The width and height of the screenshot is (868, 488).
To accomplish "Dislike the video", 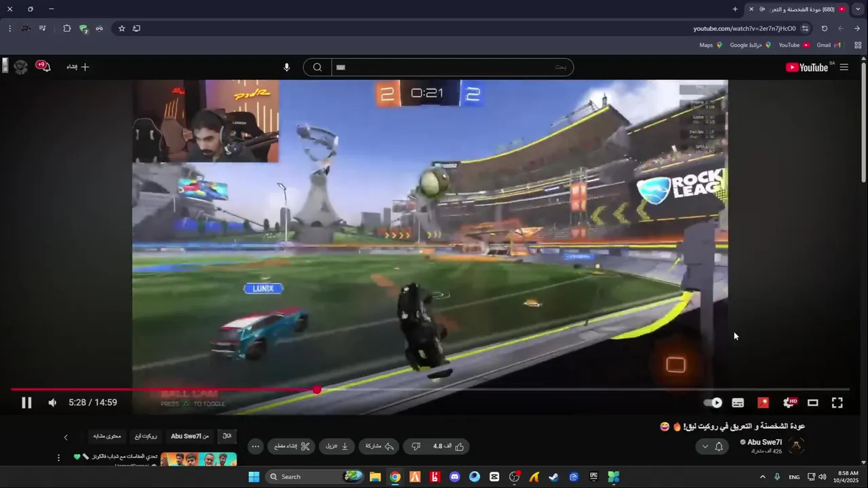I will (416, 446).
